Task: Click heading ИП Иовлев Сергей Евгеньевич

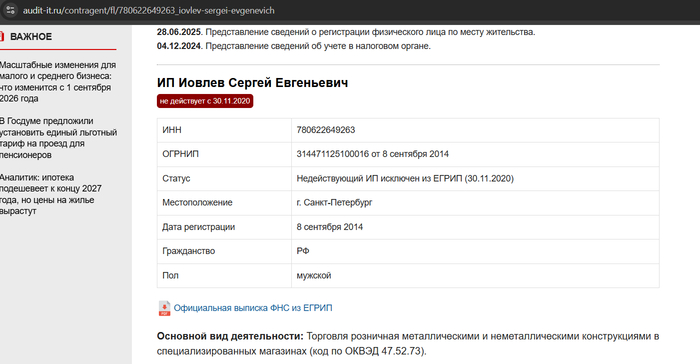Action: click(x=252, y=83)
